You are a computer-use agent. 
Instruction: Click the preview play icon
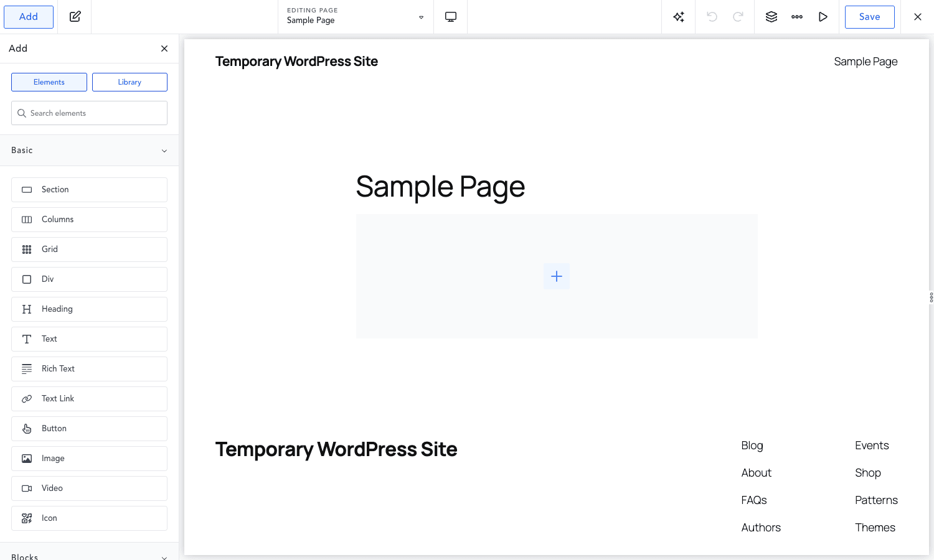(823, 17)
